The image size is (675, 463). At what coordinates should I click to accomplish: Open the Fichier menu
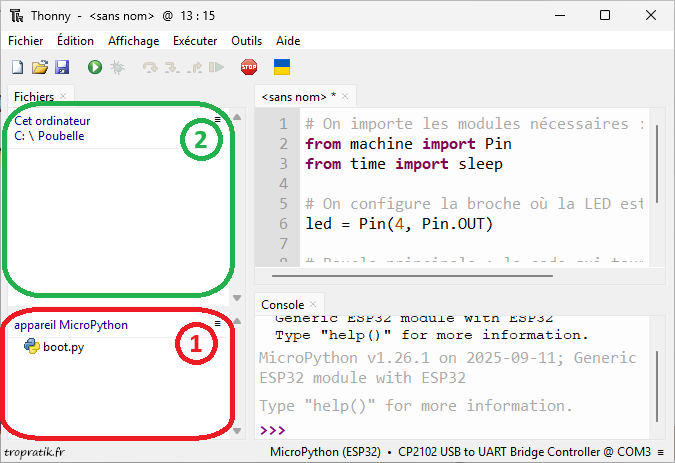(25, 41)
